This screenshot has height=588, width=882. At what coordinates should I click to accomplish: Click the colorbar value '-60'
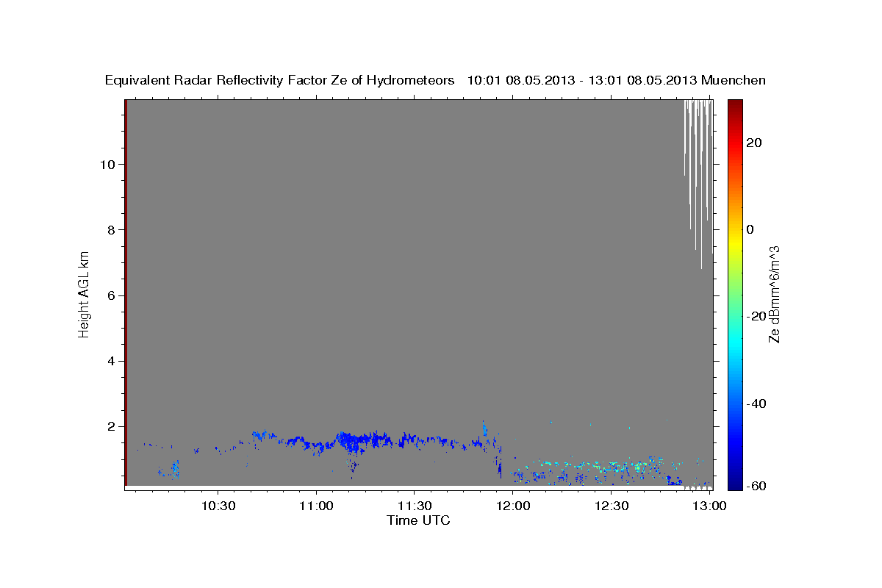756,486
